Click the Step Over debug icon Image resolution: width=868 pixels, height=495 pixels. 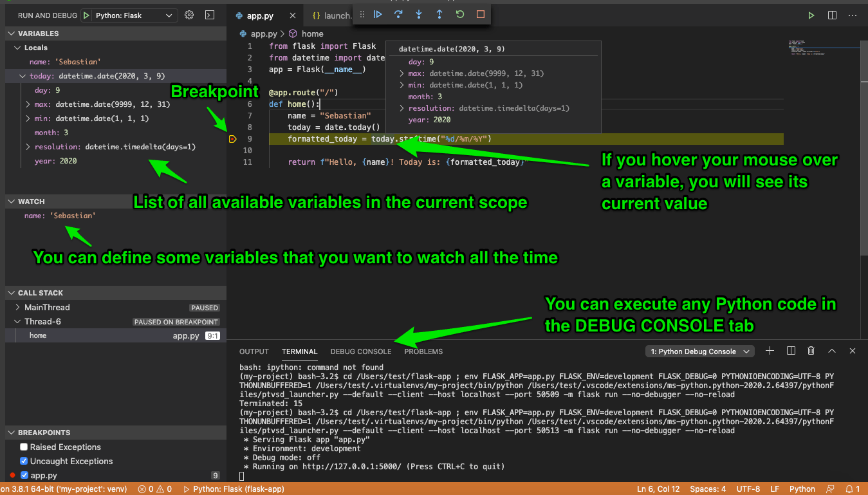click(399, 15)
